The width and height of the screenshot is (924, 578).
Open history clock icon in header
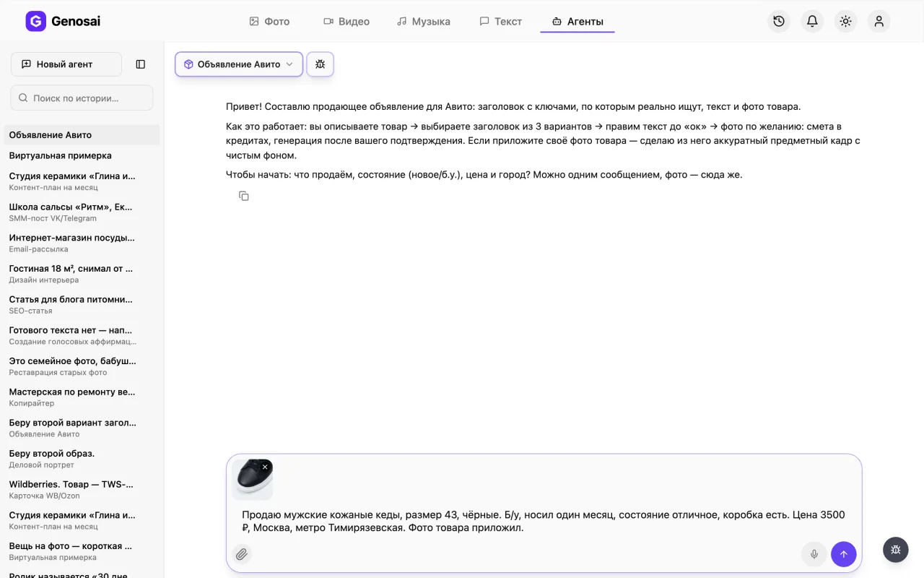779,22
